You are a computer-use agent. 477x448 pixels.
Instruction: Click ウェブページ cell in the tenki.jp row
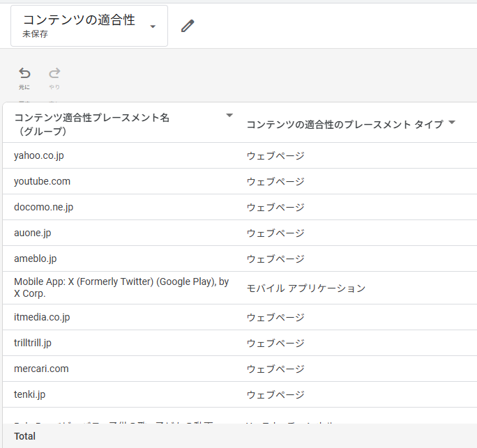click(275, 395)
